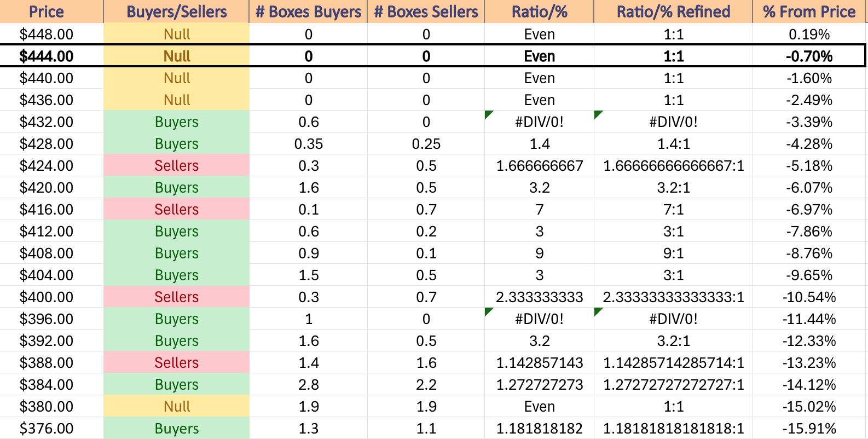Click the 1.6 boxes sellers cell in $388.00 row
This screenshot has height=439, width=868.
[x=426, y=362]
